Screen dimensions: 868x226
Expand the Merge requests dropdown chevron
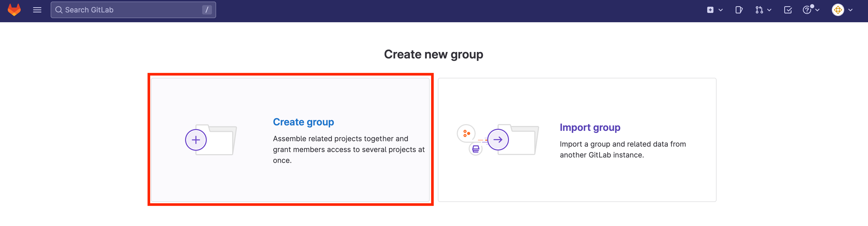769,10
